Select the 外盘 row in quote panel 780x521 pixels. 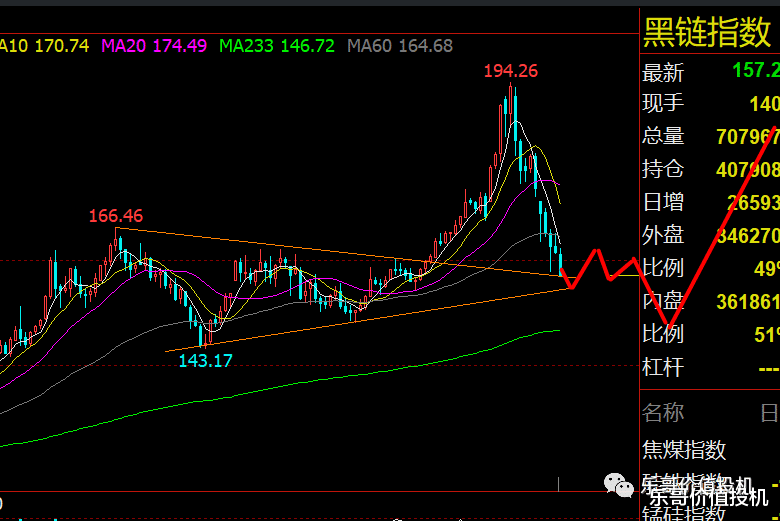[710, 235]
